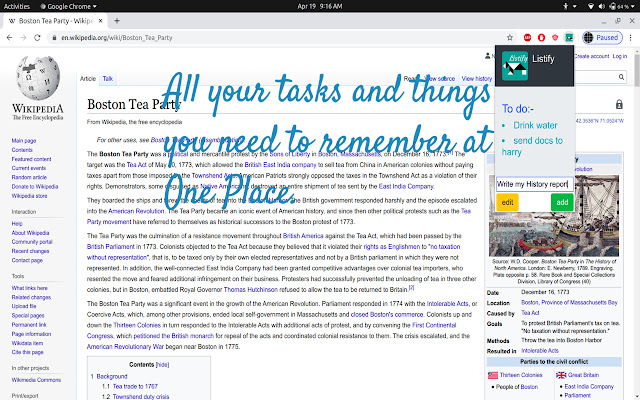Viewport: 640px width, 400px height.
Task: Reload the page with the refresh icon
Action: (37, 38)
